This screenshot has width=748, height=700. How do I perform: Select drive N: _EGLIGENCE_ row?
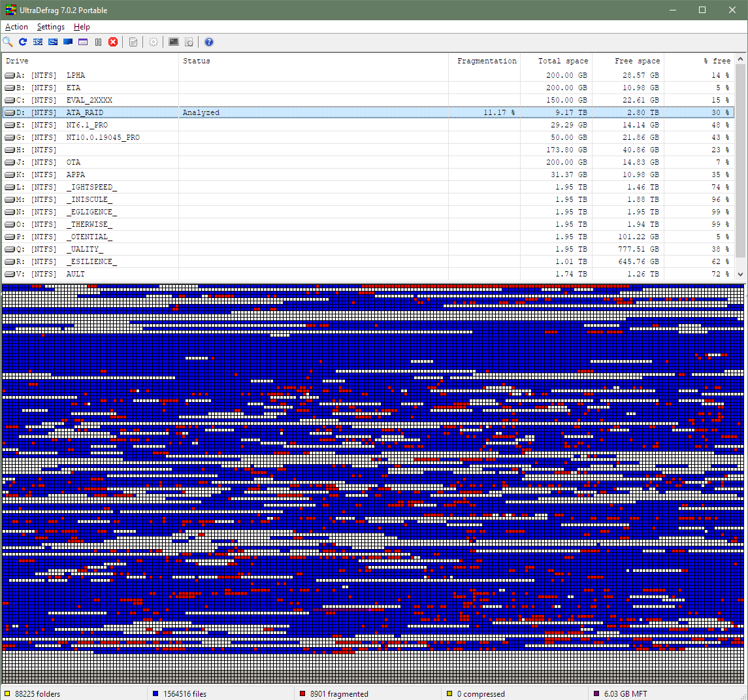click(368, 212)
